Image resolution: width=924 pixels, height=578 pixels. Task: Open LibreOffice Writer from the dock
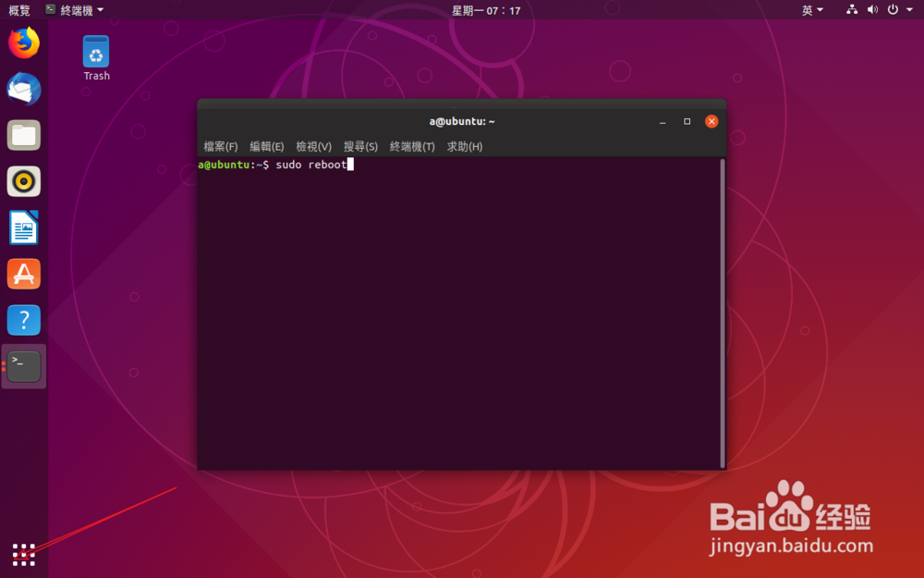(24, 228)
